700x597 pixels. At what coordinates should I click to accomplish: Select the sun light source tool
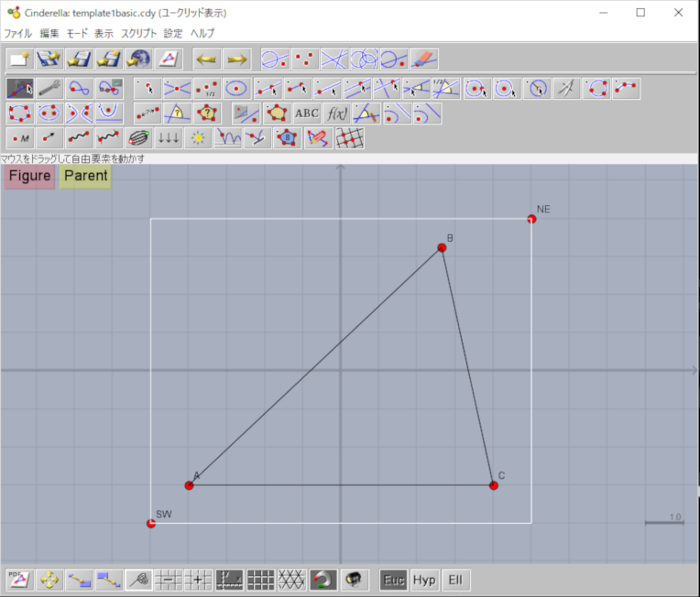[198, 138]
